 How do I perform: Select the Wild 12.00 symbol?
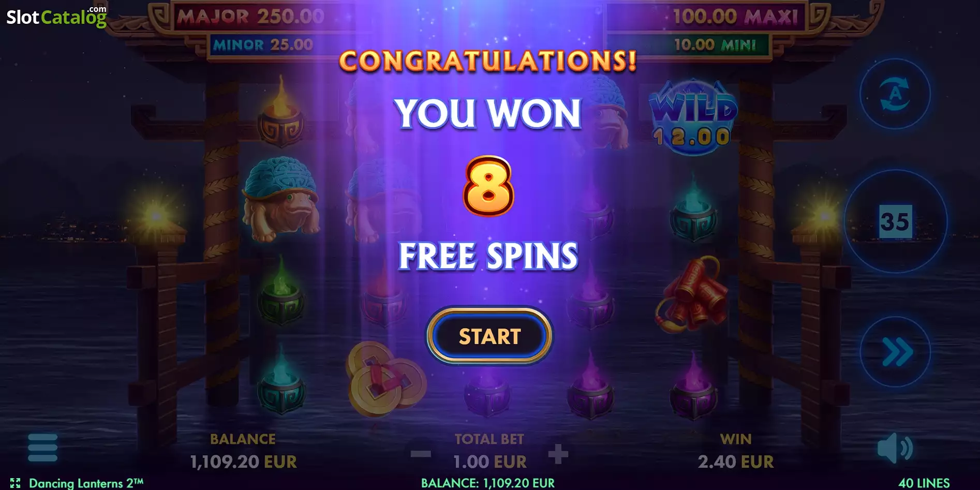tap(693, 117)
